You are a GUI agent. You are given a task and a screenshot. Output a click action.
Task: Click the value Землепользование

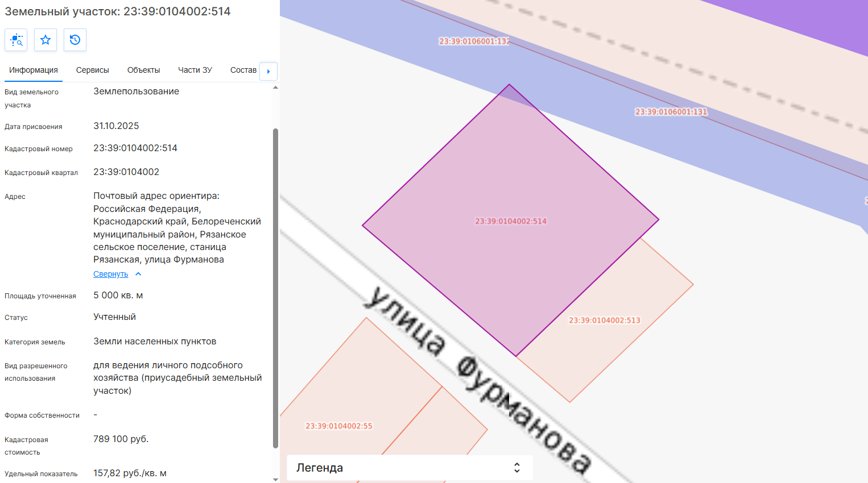point(137,91)
